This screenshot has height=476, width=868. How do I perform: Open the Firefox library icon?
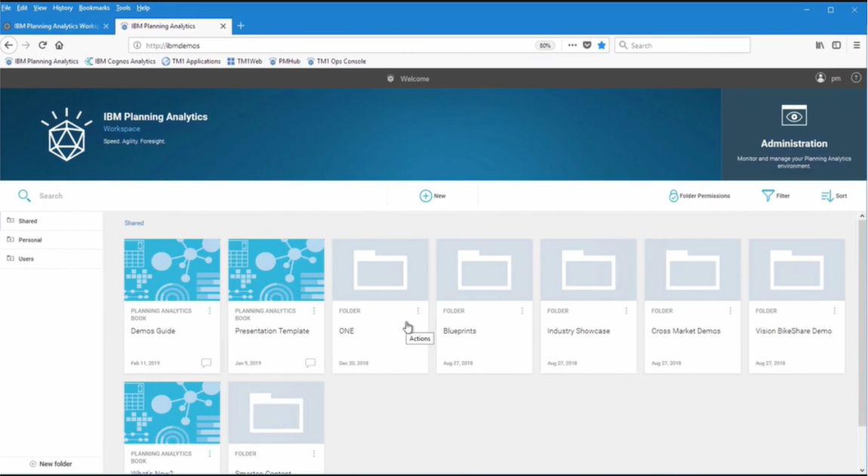click(820, 45)
